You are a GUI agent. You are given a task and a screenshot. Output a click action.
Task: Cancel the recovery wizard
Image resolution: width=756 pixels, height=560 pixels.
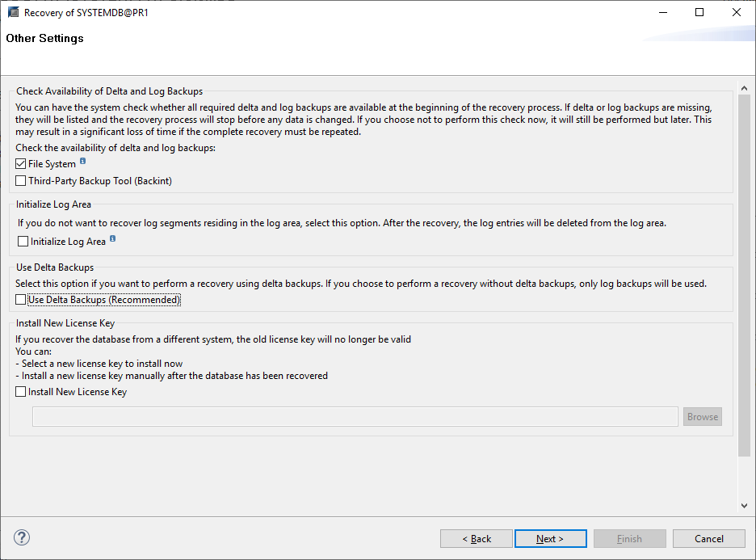pos(709,539)
